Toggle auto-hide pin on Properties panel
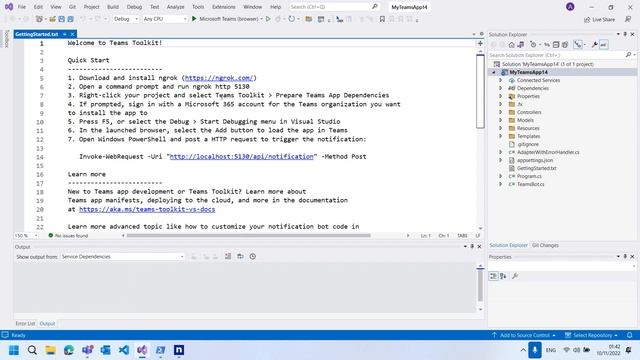This screenshot has height=360, width=640. 625,257
